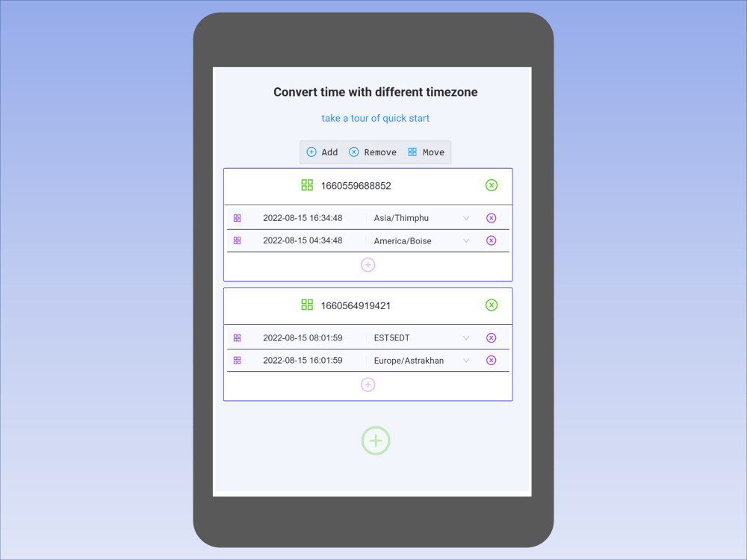Click the purple move icon on the America/Boise row
The image size is (747, 560).
tap(238, 240)
